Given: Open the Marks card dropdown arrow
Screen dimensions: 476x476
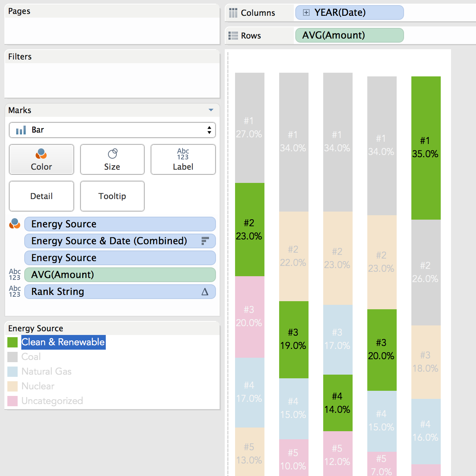Looking at the screenshot, I should tap(211, 110).
